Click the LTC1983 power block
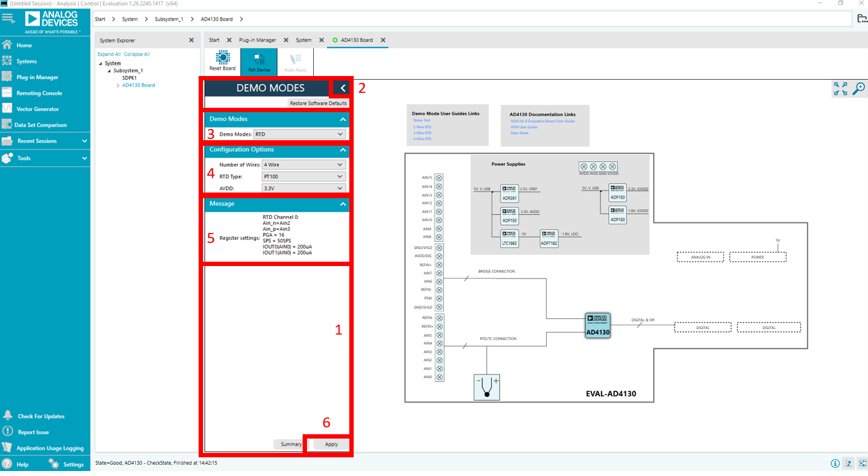Image resolution: width=868 pixels, height=476 pixels. click(509, 238)
